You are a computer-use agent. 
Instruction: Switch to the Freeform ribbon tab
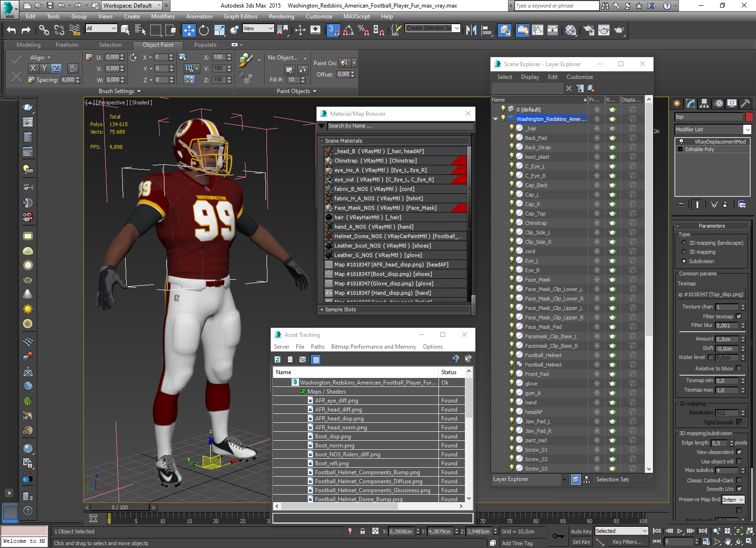click(x=67, y=45)
